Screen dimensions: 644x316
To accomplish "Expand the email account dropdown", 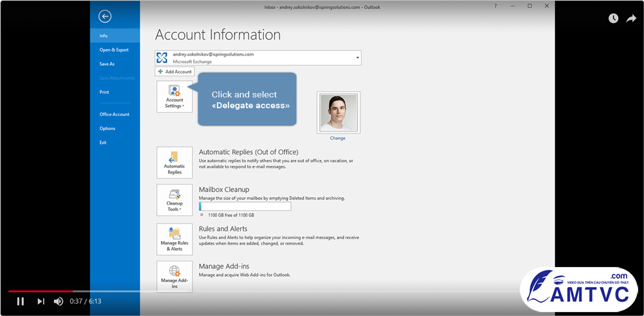I will (357, 57).
